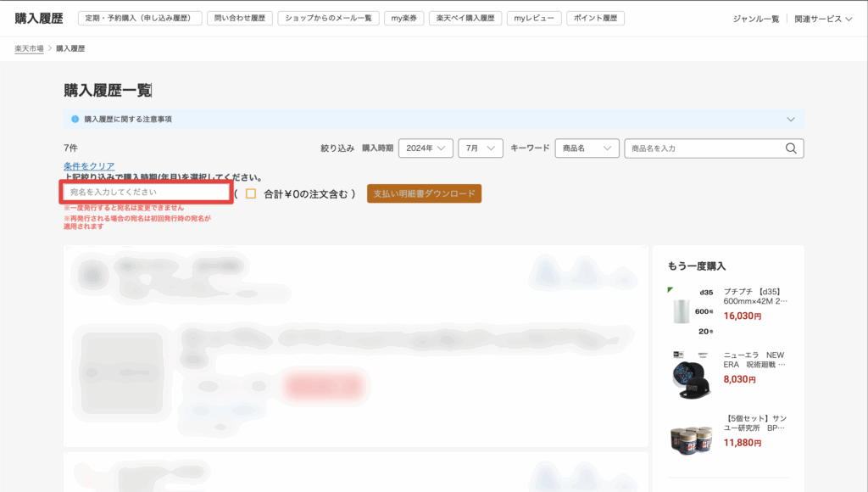The height and width of the screenshot is (492, 868).
Task: Open the 商品名 keyword type dropdown
Action: (x=587, y=148)
